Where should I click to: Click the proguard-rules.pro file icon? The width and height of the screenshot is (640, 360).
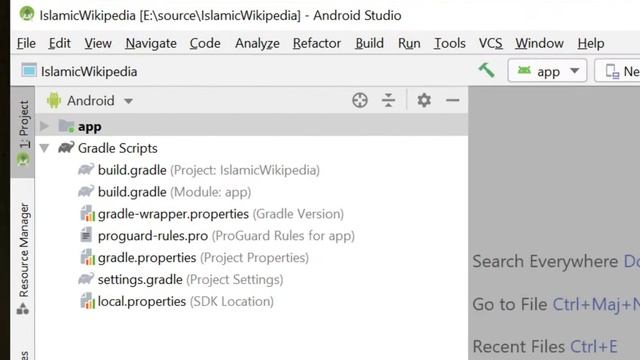[86, 236]
